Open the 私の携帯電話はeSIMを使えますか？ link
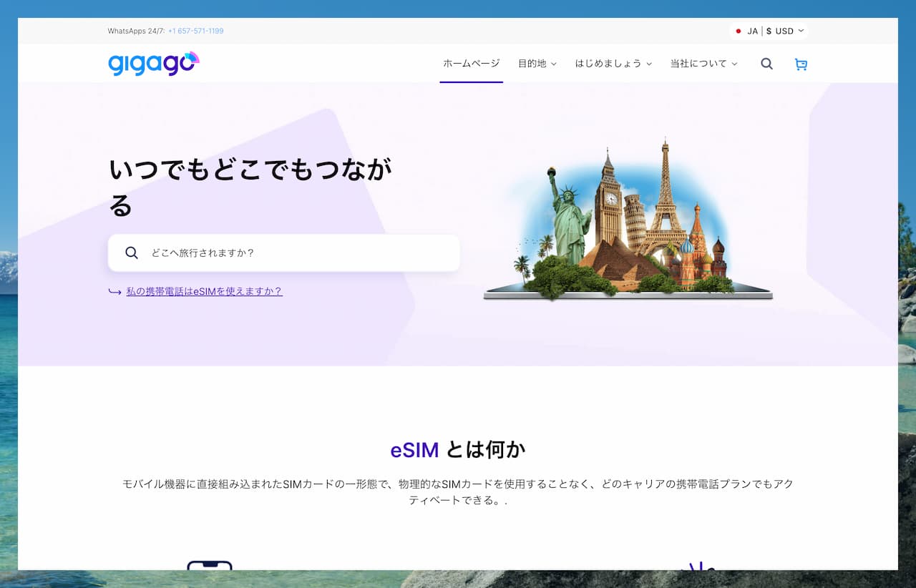Screen dimensions: 916x588 pos(204,291)
